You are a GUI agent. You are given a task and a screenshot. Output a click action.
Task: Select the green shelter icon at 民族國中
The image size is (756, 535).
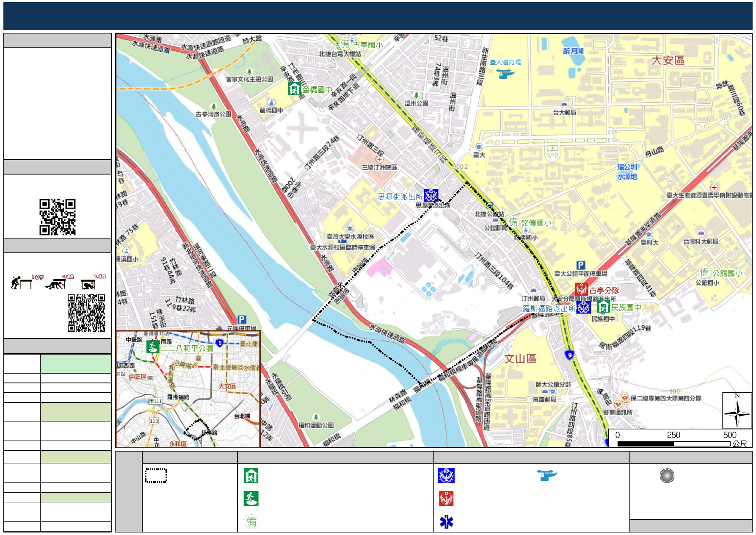(x=603, y=307)
